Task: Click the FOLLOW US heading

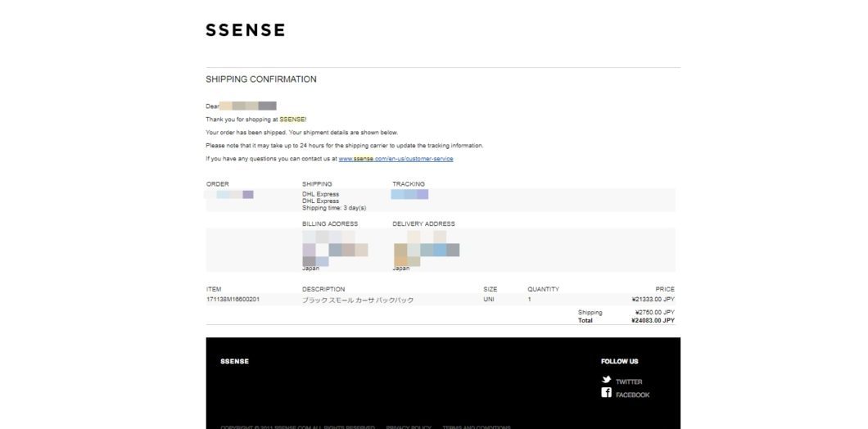Action: coord(619,362)
